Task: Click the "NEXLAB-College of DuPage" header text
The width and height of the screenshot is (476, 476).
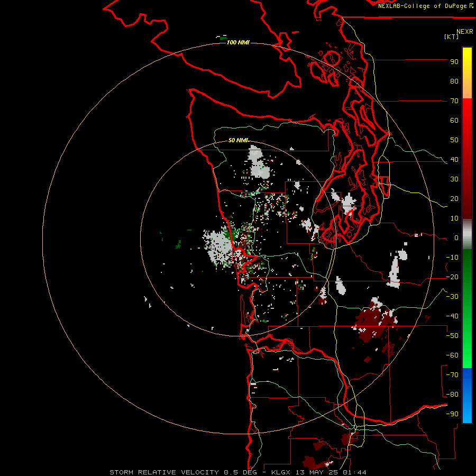Action: pyautogui.click(x=422, y=6)
